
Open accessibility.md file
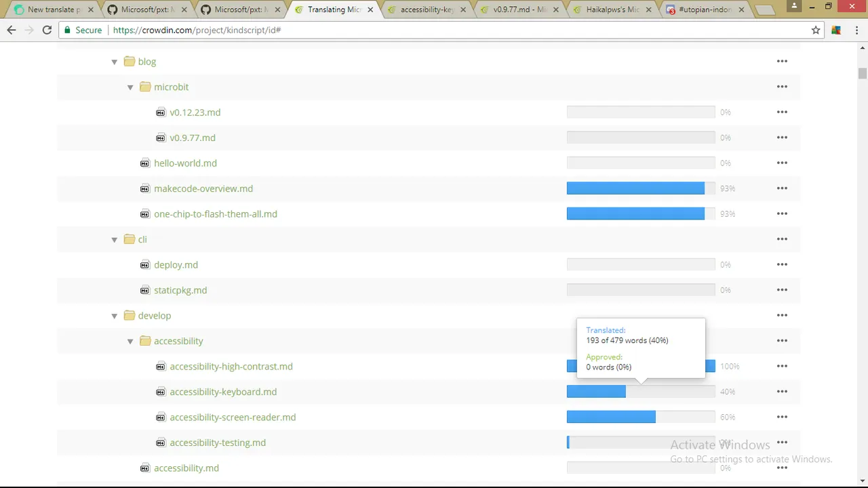click(186, 468)
